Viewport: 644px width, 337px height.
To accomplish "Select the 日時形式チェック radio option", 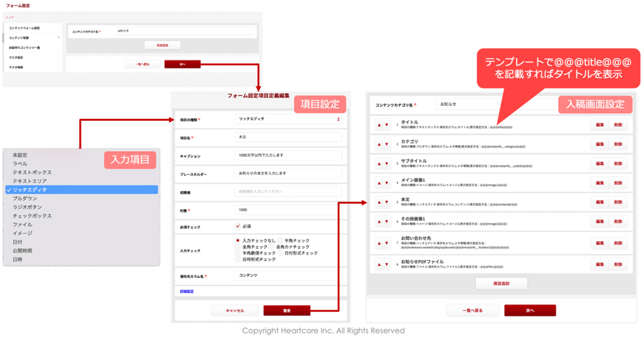I will (238, 259).
